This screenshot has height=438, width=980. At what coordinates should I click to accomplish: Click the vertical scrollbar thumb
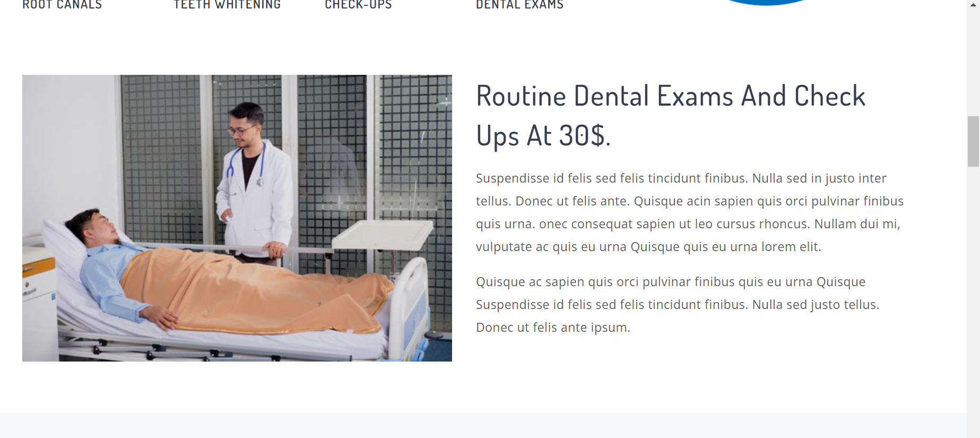click(973, 141)
